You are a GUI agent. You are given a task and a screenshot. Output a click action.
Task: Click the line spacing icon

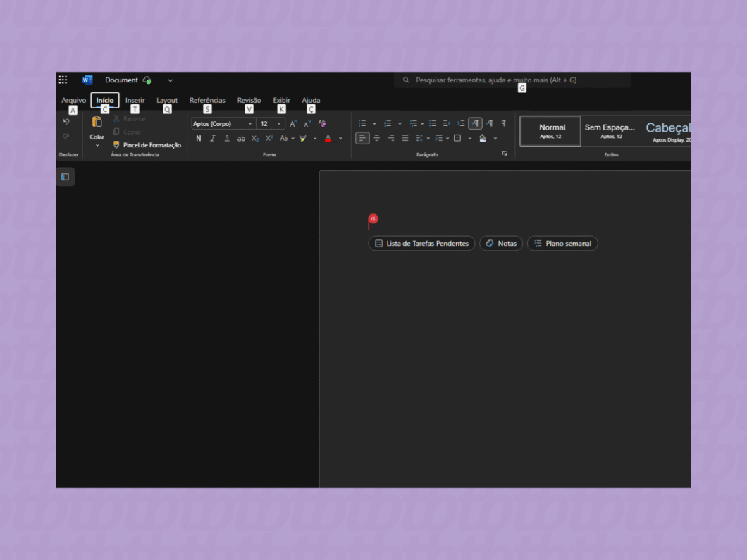pos(419,139)
